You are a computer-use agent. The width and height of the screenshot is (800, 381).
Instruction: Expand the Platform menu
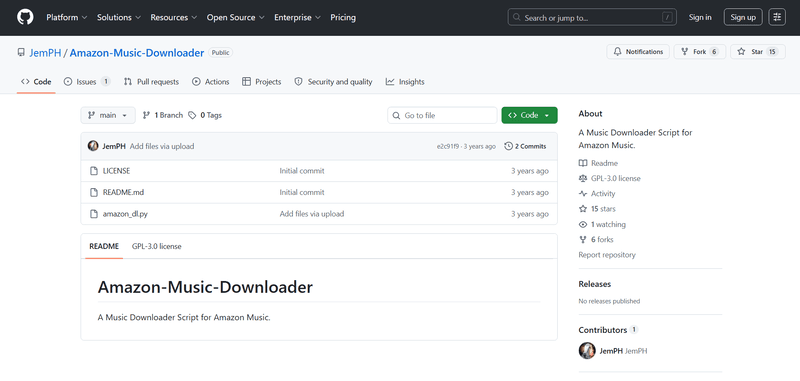click(67, 17)
